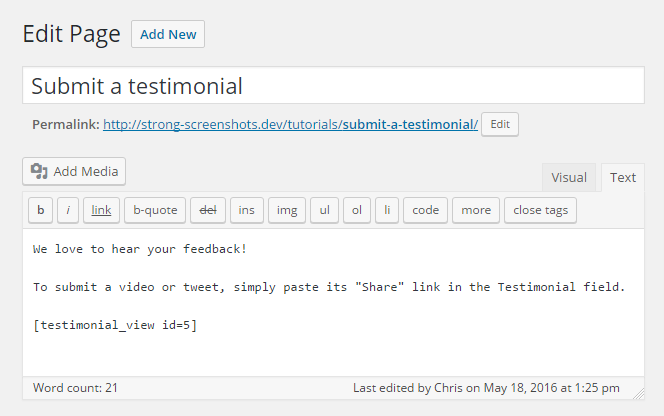Select the Text editor tab

click(622, 177)
